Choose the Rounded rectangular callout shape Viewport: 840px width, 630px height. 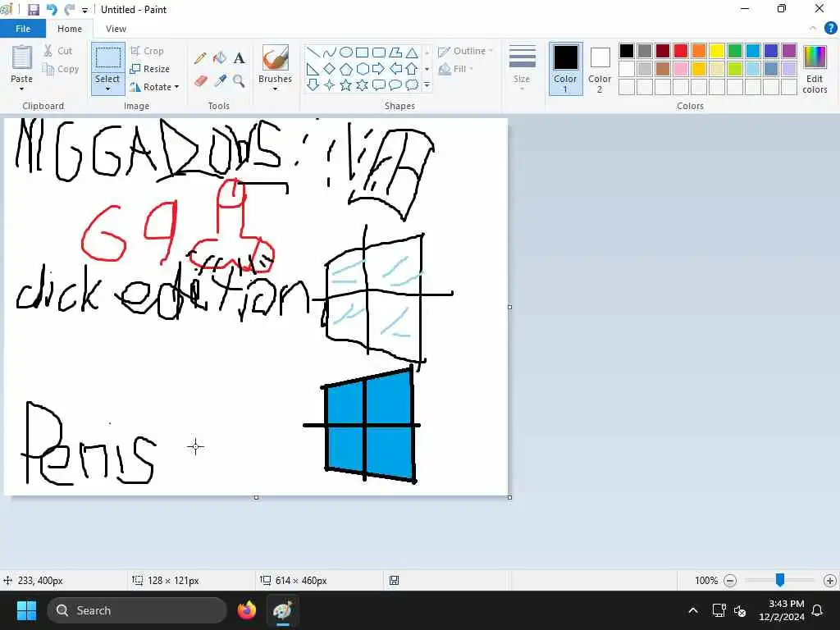(379, 84)
